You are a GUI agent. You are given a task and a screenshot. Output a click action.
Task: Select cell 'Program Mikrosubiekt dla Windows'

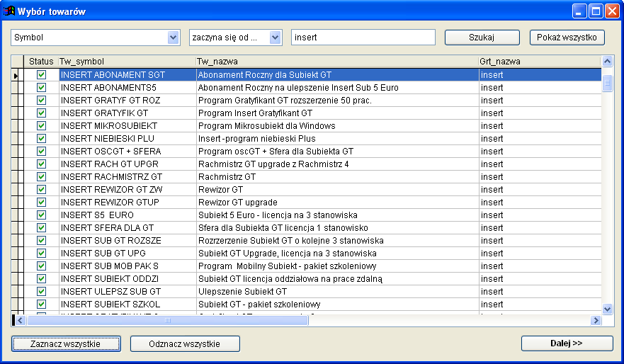click(x=337, y=126)
